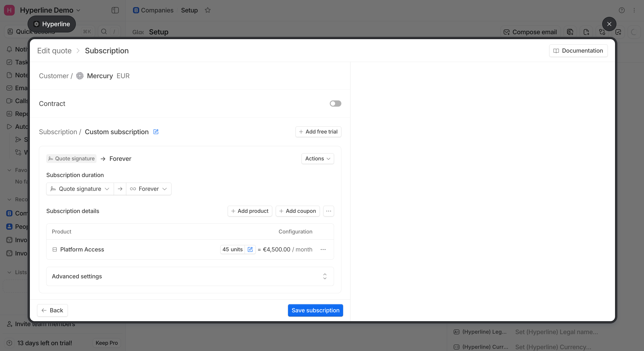The width and height of the screenshot is (644, 351).
Task: Enable the Contract toggle switch
Action: [x=335, y=104]
